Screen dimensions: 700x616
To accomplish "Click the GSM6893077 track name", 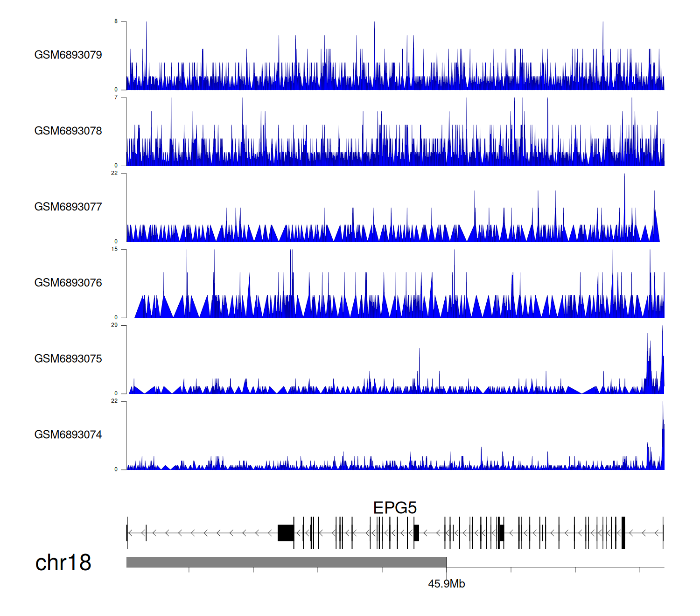I will pyautogui.click(x=68, y=207).
